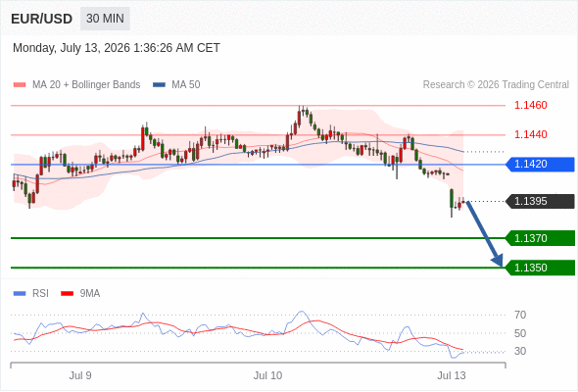The image size is (578, 392).
Task: Click the blue downward forecast arrow head
Action: point(498,260)
